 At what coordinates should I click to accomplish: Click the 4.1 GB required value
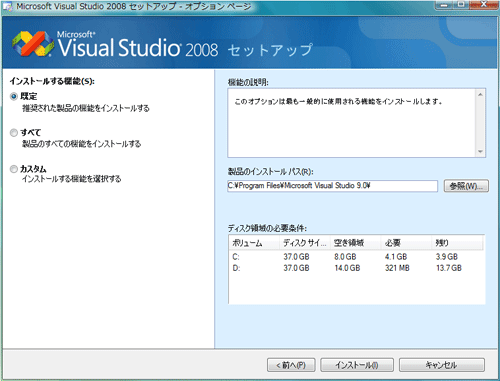coord(396,257)
